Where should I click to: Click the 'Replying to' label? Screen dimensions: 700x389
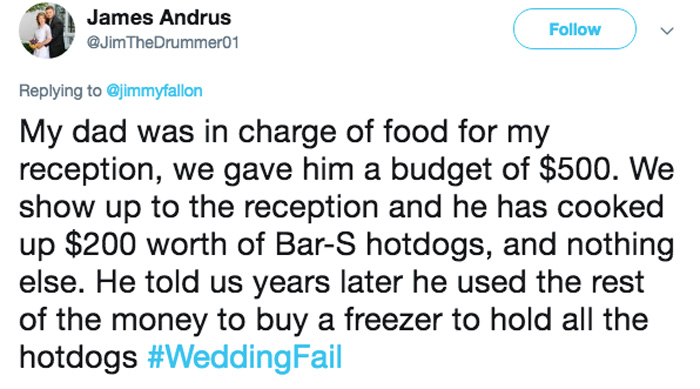click(60, 91)
